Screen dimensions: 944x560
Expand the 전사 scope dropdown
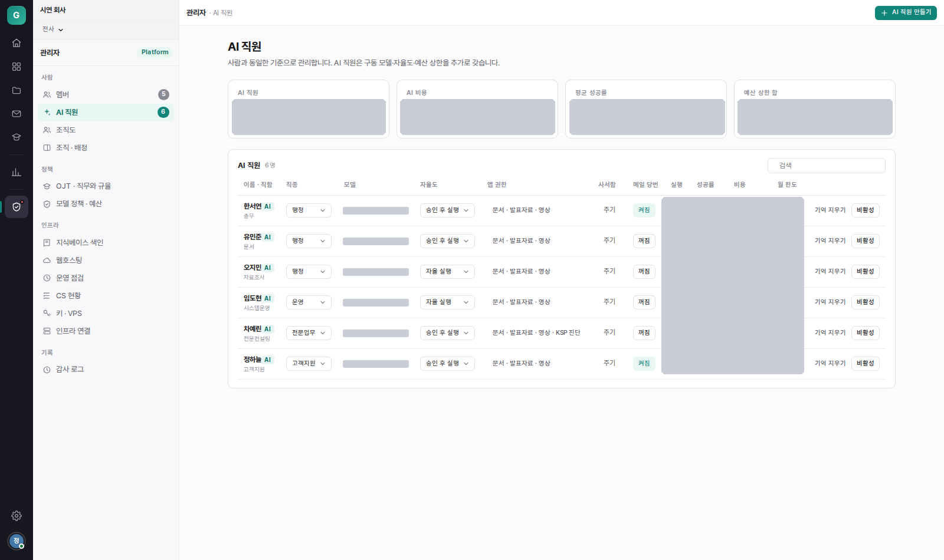tap(53, 29)
